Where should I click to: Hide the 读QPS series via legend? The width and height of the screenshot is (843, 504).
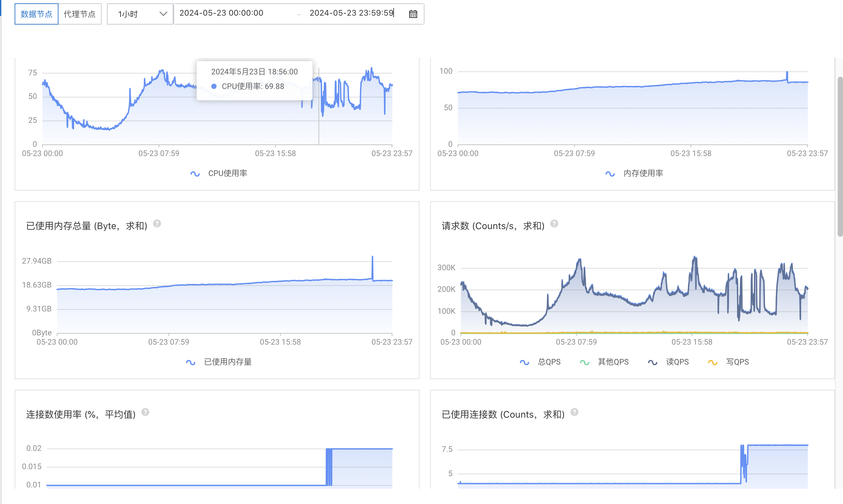coord(677,362)
